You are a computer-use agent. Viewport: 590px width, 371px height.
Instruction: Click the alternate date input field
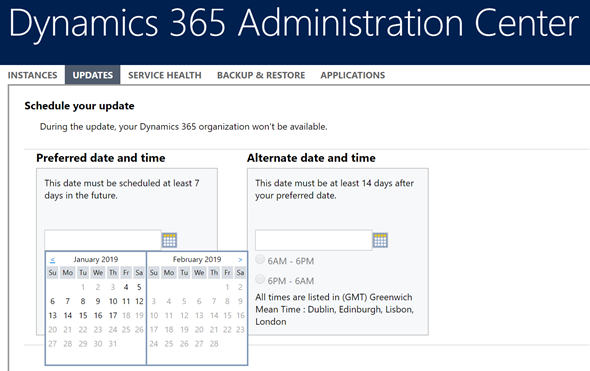tap(313, 240)
